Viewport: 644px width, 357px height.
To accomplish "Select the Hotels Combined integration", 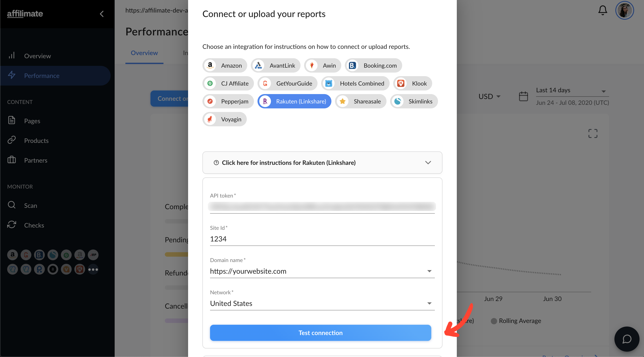I will click(355, 84).
